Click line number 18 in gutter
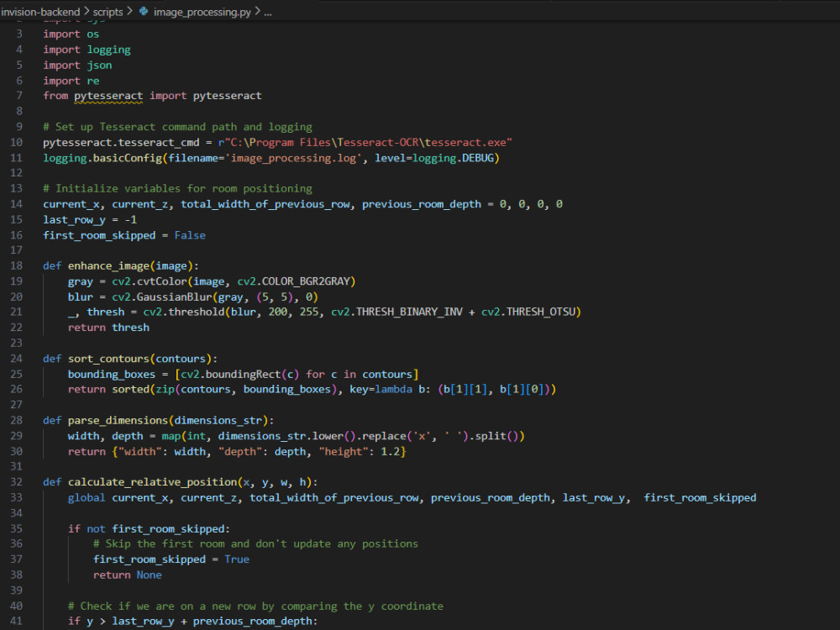Viewport: 840px width, 630px height. [17, 265]
